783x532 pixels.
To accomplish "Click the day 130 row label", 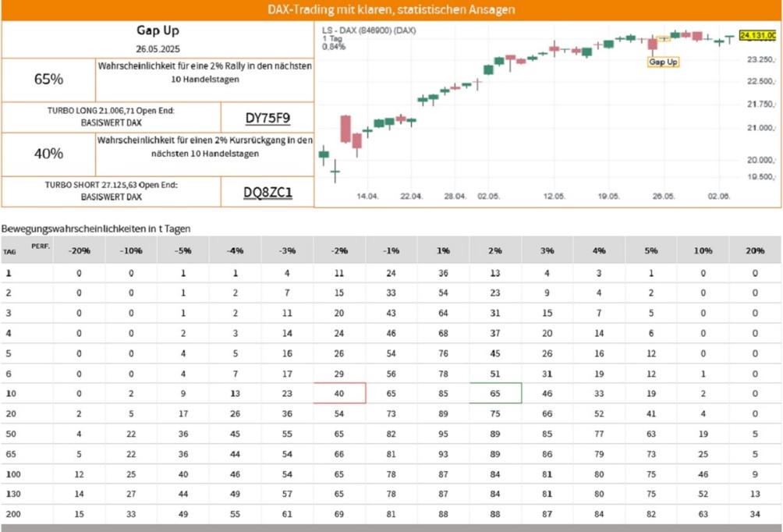I will pos(13,494).
